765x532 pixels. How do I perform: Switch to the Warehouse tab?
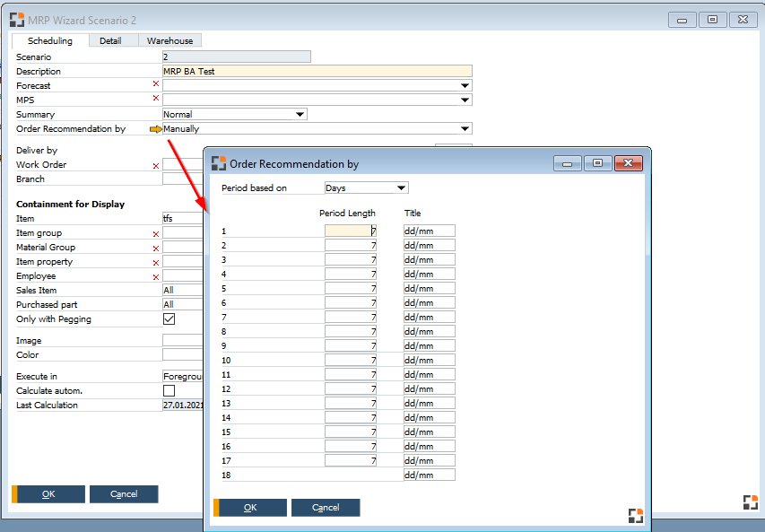170,40
